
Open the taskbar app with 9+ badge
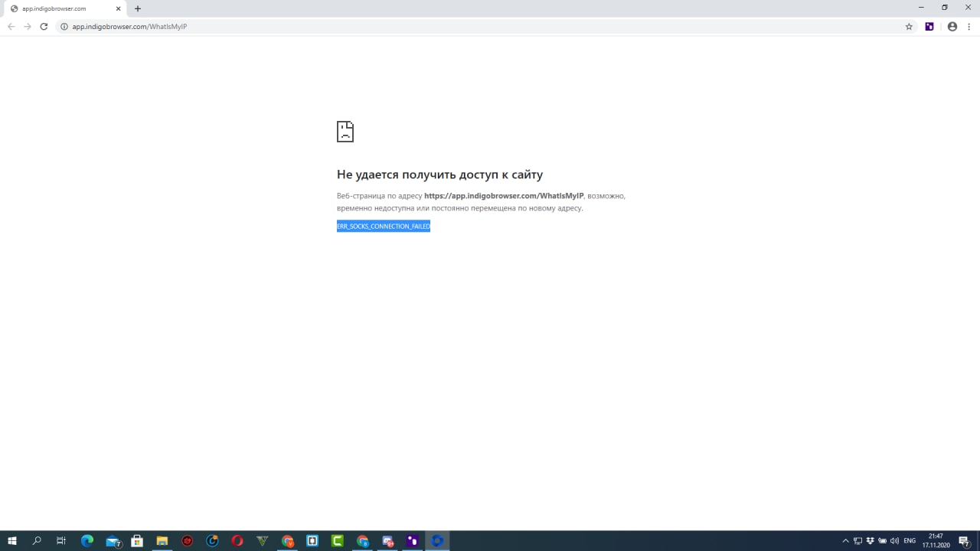pyautogui.click(x=388, y=541)
